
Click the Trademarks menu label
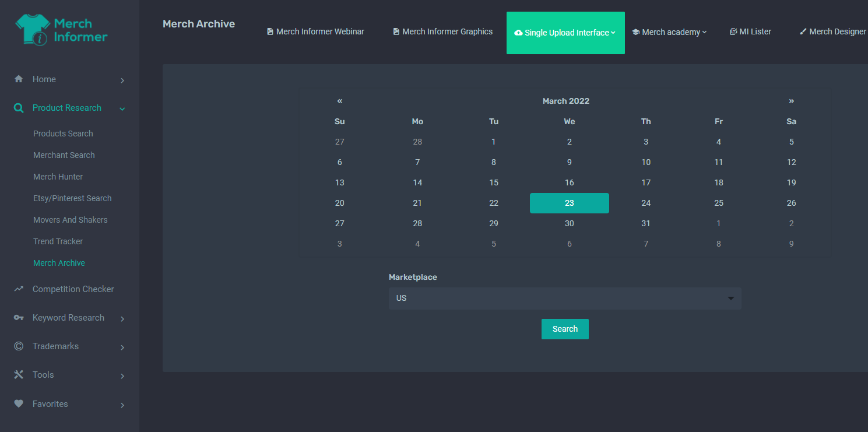[55, 346]
